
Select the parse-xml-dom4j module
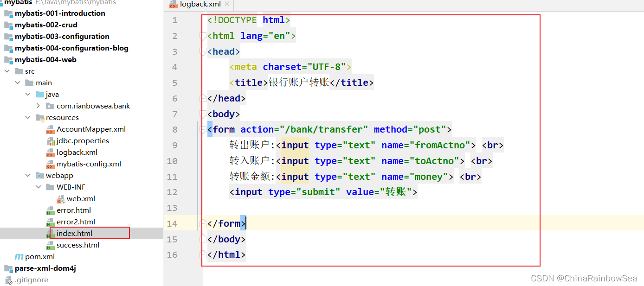click(x=45, y=268)
